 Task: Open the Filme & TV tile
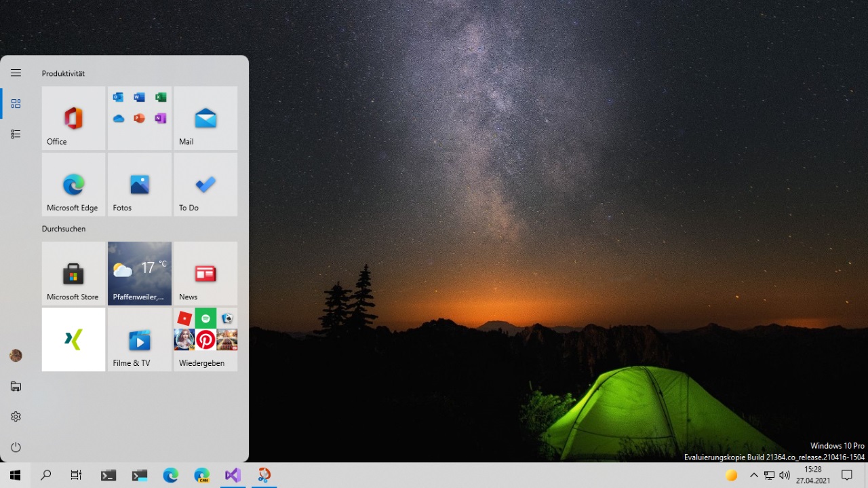coord(140,339)
